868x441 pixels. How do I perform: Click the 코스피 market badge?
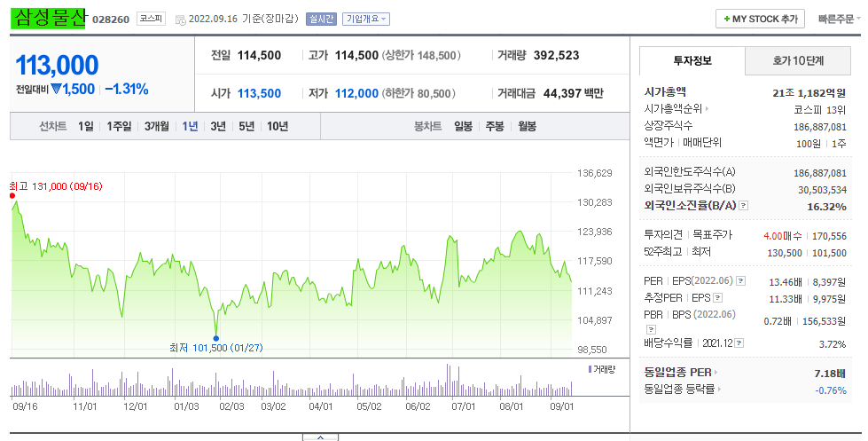[151, 19]
